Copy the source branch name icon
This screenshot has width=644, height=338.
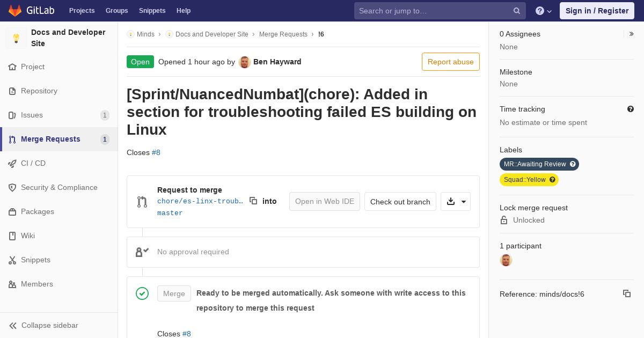coord(253,201)
